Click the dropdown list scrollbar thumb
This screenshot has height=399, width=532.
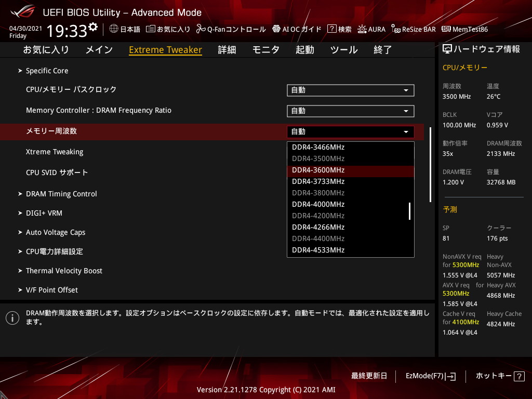coord(409,211)
